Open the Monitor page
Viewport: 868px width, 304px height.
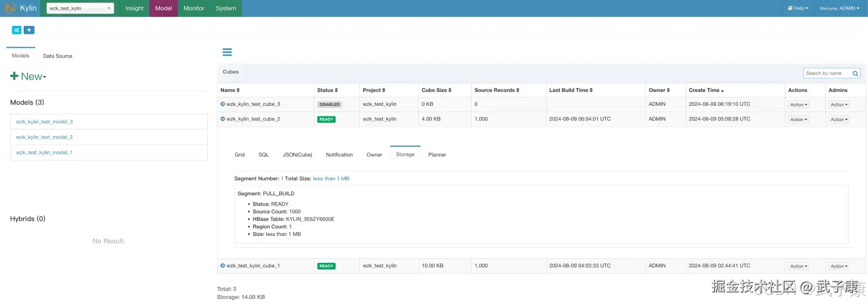pyautogui.click(x=194, y=8)
